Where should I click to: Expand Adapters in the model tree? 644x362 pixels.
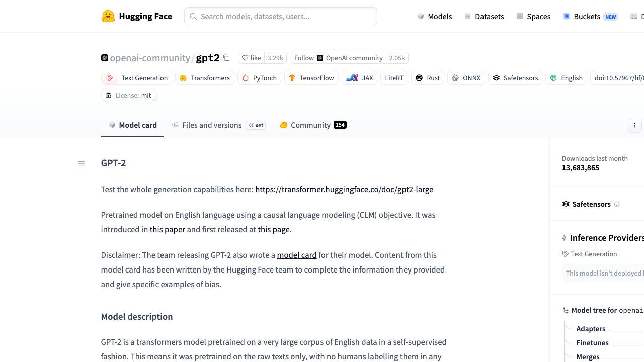(591, 329)
